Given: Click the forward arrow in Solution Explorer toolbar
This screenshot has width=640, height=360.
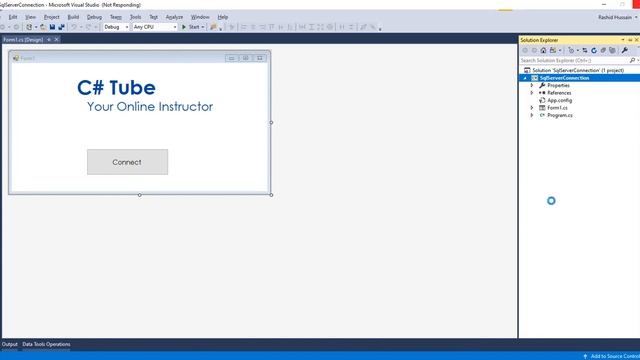Looking at the screenshot, I should pos(534,50).
